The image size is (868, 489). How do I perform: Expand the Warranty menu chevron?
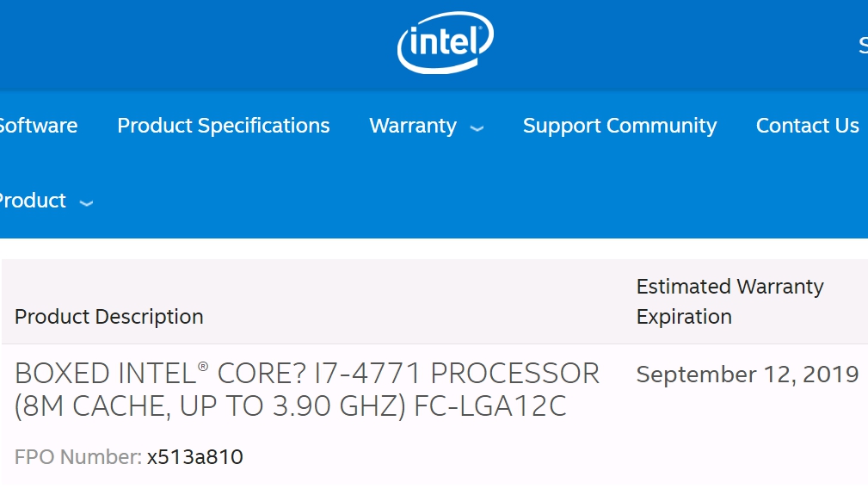click(477, 128)
